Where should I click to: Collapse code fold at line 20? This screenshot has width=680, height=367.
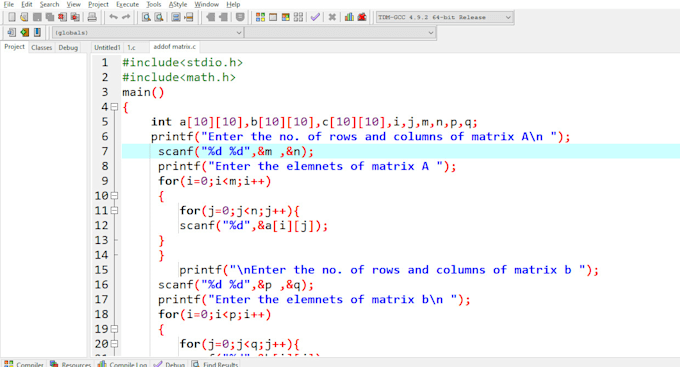114,344
